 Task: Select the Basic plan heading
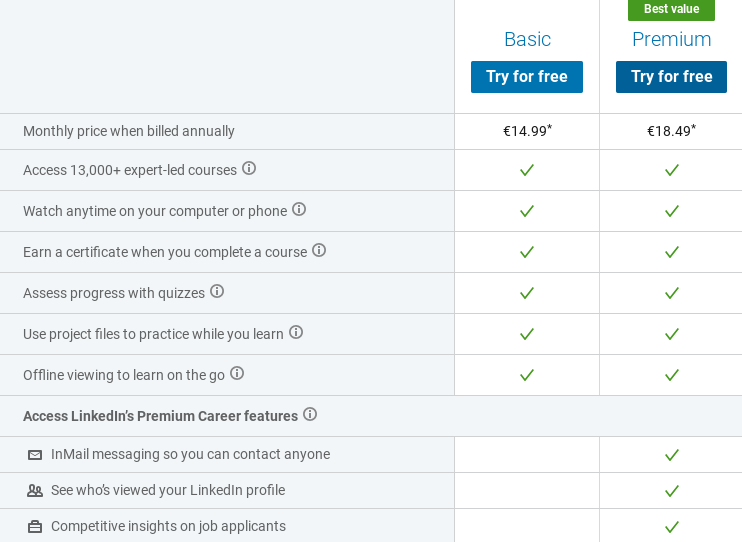[527, 39]
